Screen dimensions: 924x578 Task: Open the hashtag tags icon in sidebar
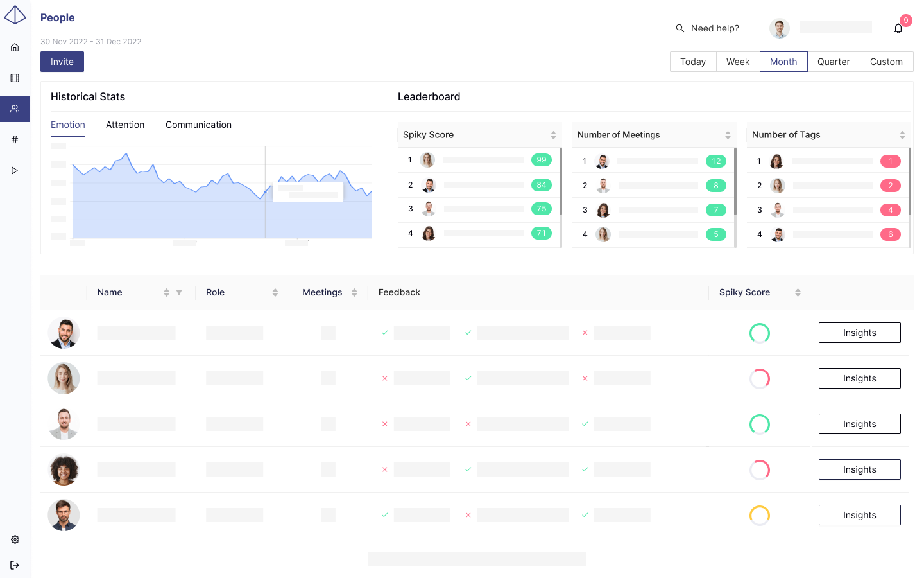(15, 140)
